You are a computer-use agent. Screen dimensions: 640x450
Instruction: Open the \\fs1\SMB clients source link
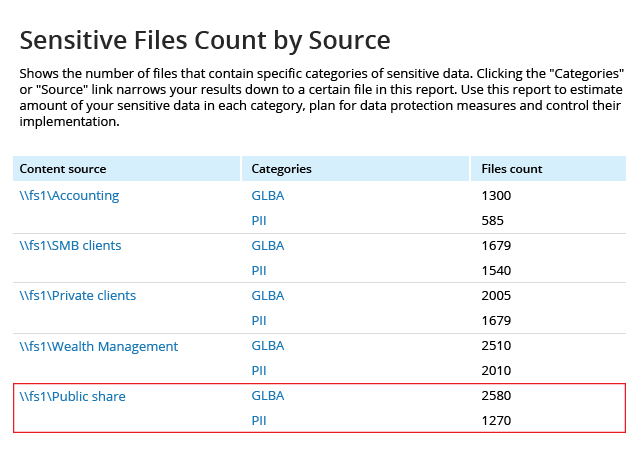point(70,246)
